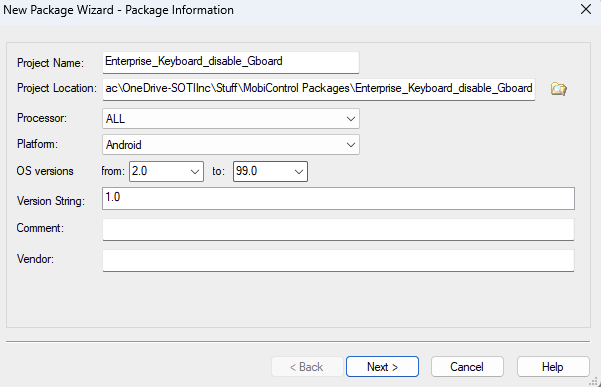Click the Next button
Image resolution: width=601 pixels, height=387 pixels.
(382, 367)
